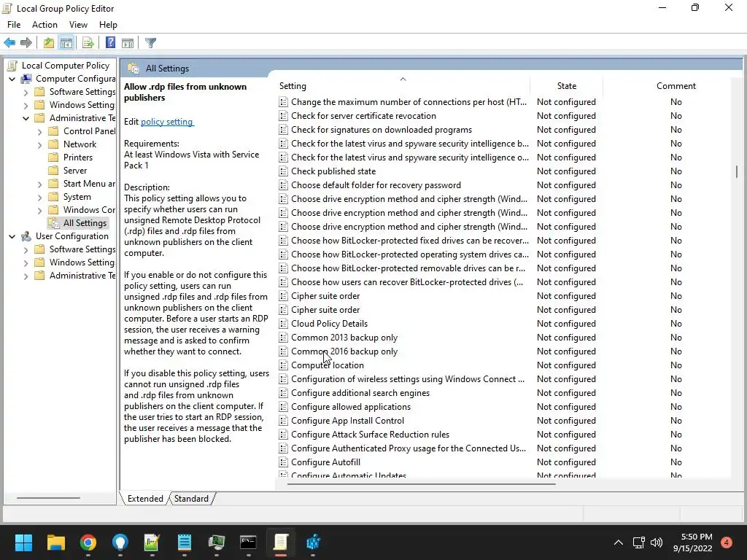Select Configure App Install Control
747x560 pixels.
(347, 421)
